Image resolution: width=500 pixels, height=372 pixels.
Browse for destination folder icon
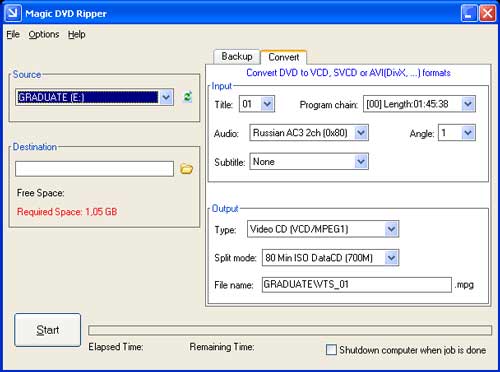pos(186,169)
